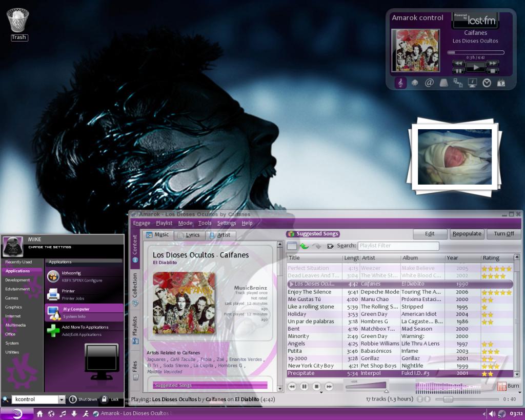
Task: Switch to the Lyrics tab
Action: pyautogui.click(x=189, y=235)
